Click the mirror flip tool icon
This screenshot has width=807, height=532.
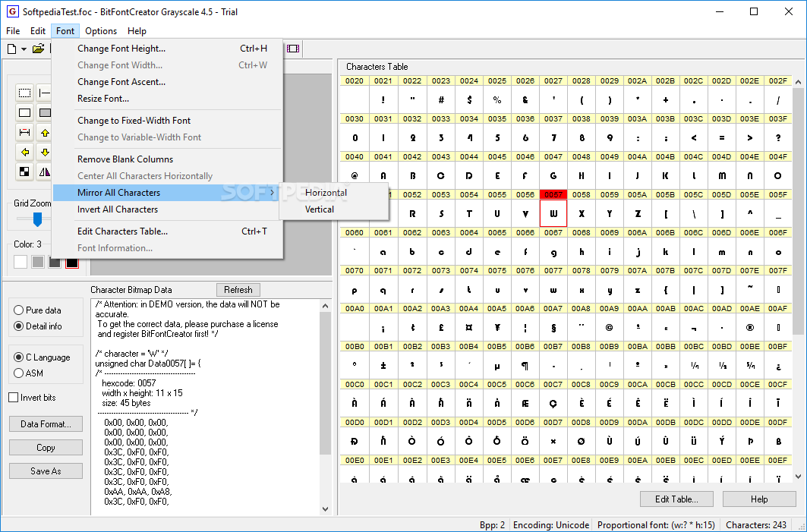(45, 172)
